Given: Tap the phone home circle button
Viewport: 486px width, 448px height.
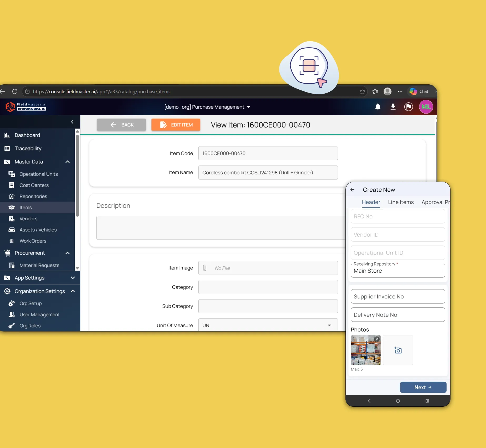Looking at the screenshot, I should 398,401.
